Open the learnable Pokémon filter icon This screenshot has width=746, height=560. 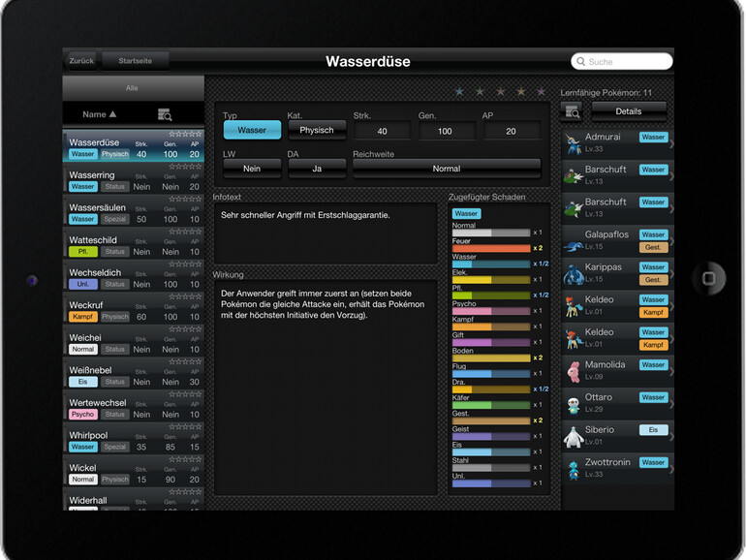point(573,111)
